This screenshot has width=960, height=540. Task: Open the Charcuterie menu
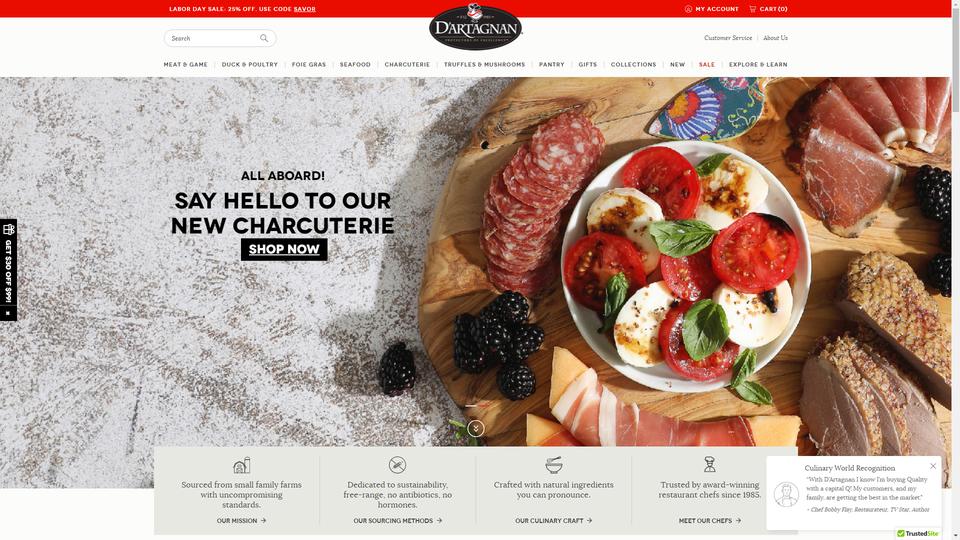point(407,64)
